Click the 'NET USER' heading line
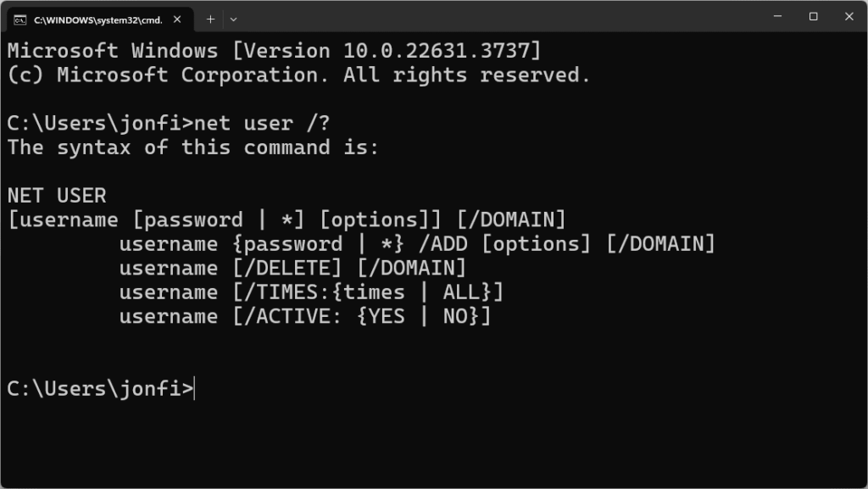The width and height of the screenshot is (868, 489). click(57, 196)
